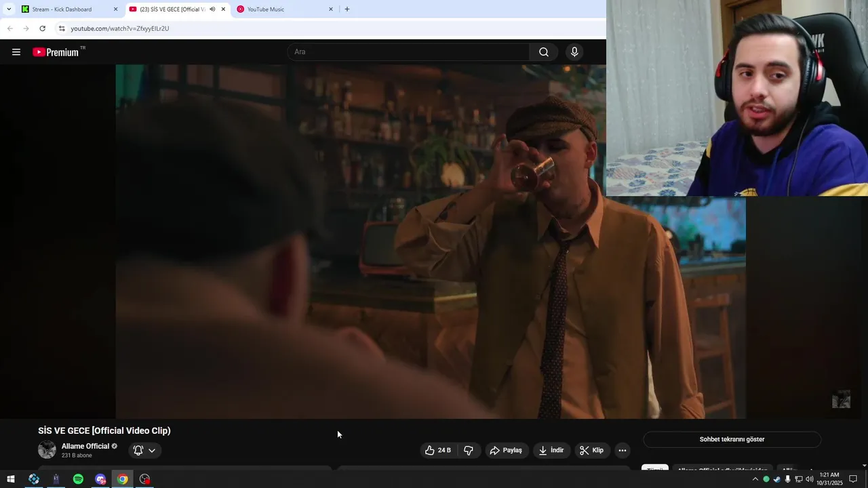Open Google Chrome from the taskbar
This screenshot has height=488, width=868.
pos(122,479)
